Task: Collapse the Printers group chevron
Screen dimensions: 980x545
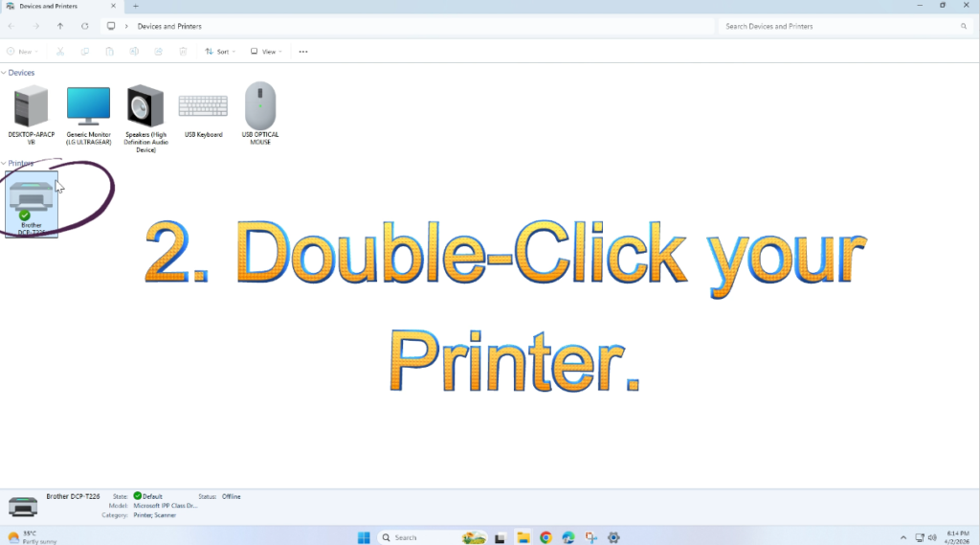Action: [4, 164]
